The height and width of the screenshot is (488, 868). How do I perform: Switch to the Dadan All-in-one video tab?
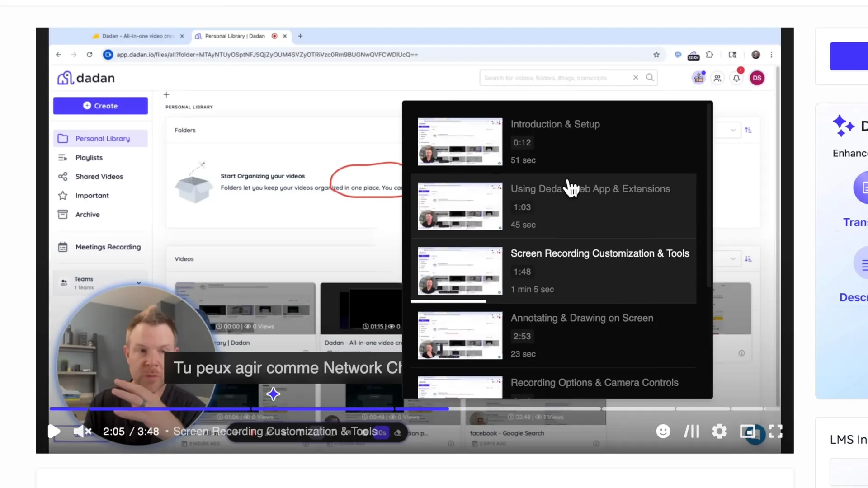pyautogui.click(x=137, y=36)
